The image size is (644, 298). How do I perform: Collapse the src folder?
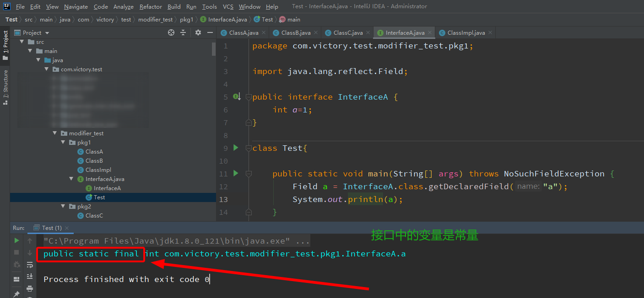point(22,42)
